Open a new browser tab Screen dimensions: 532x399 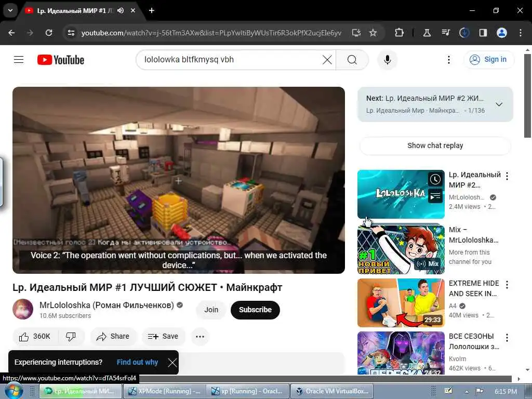(152, 10)
